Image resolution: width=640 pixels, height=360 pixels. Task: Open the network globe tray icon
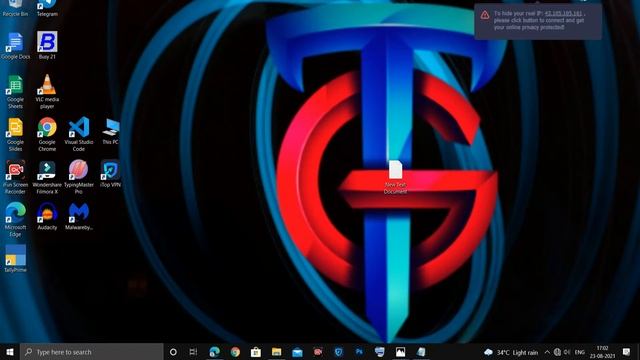pyautogui.click(x=557, y=352)
